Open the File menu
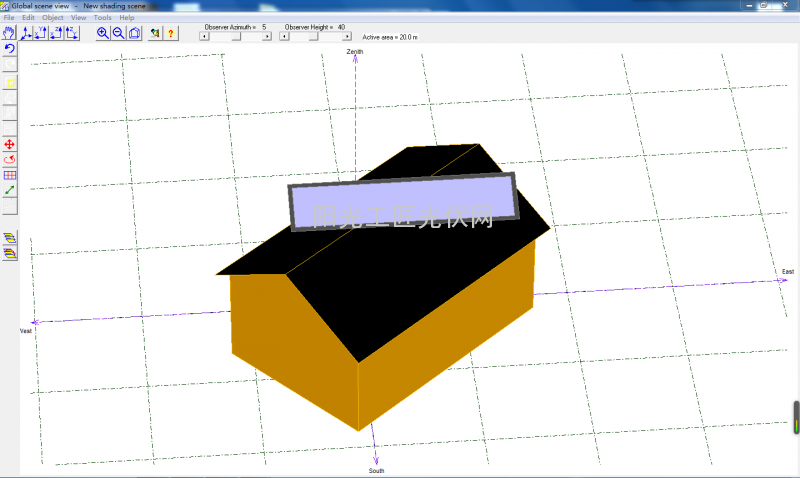 tap(10, 18)
